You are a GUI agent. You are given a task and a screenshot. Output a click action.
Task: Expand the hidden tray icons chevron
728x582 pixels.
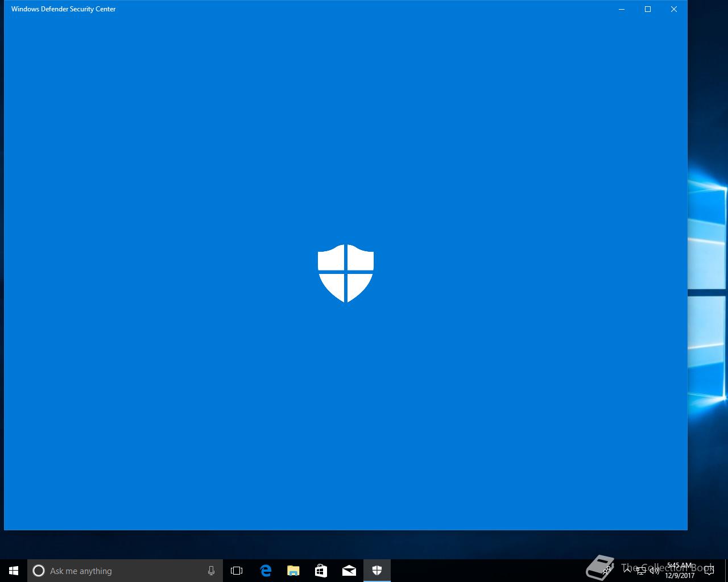tap(627, 571)
